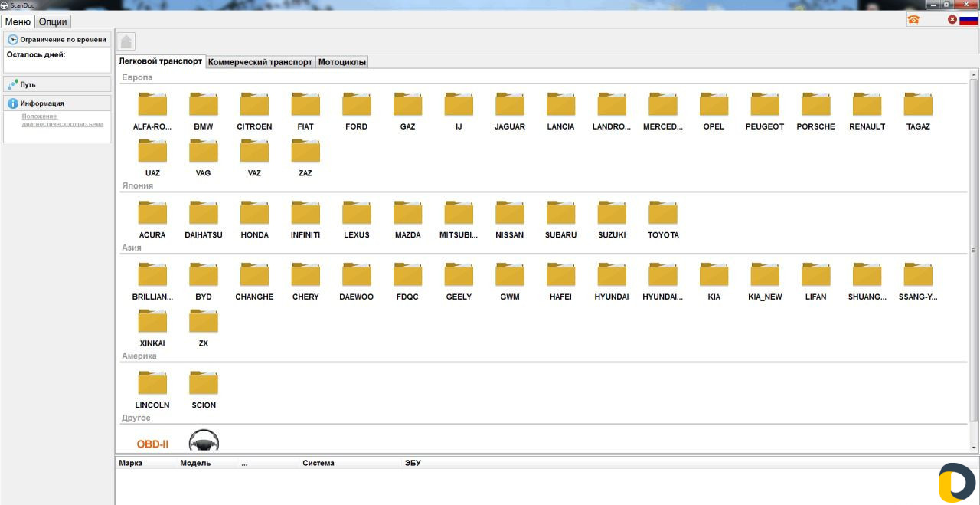The image size is (980, 505).
Task: Switch to Легковой транспорт tab
Action: pos(161,61)
